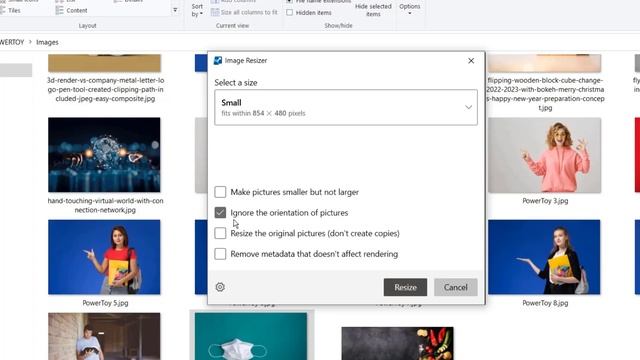Uncheck 'Ignore the orientation of pictures'

(x=220, y=213)
